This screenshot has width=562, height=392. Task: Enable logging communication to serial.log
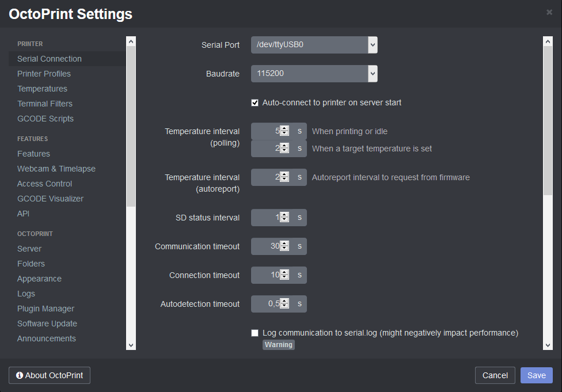tap(255, 333)
